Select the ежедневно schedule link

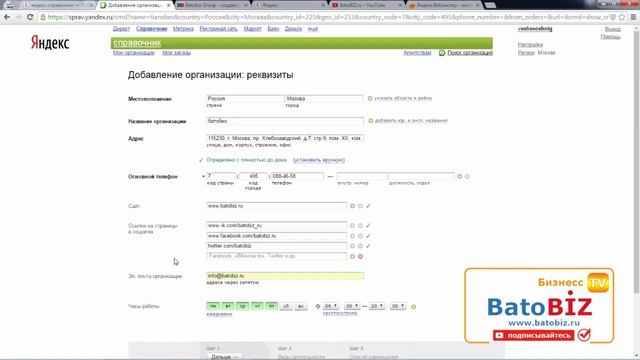[219, 314]
